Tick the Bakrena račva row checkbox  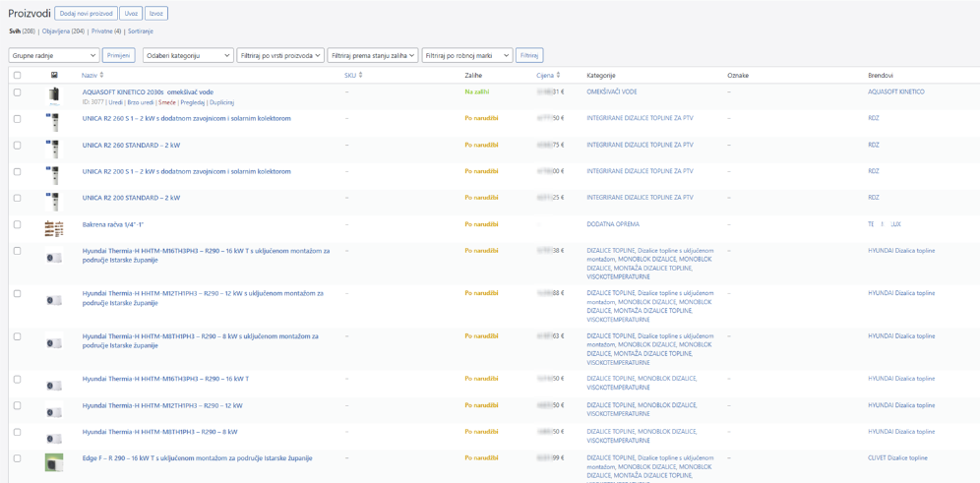(17, 223)
